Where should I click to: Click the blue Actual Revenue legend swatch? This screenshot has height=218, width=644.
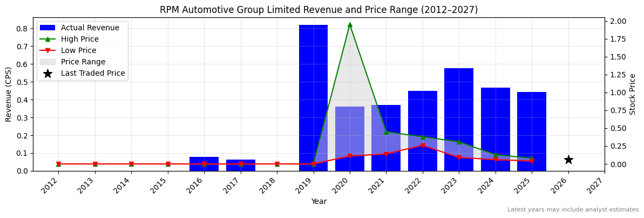coord(48,28)
